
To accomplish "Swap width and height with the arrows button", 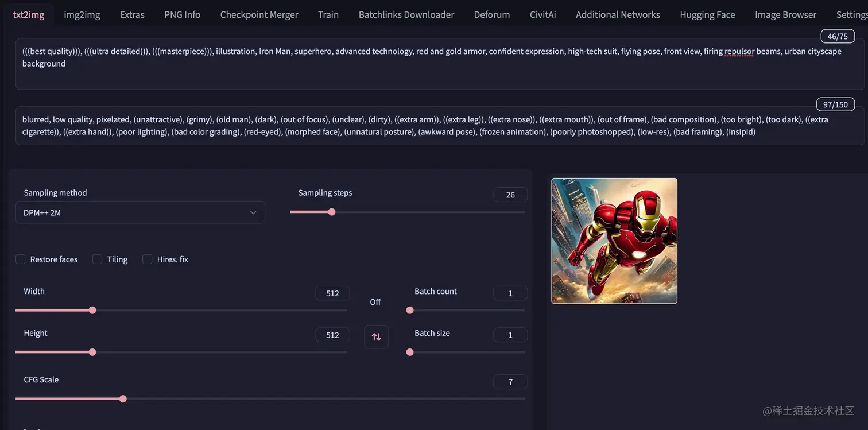I will click(376, 337).
